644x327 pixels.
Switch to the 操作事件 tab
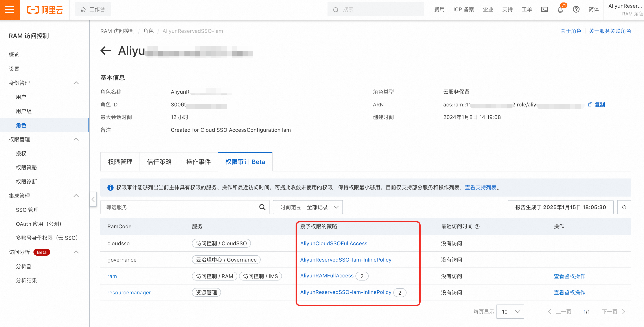[199, 162]
